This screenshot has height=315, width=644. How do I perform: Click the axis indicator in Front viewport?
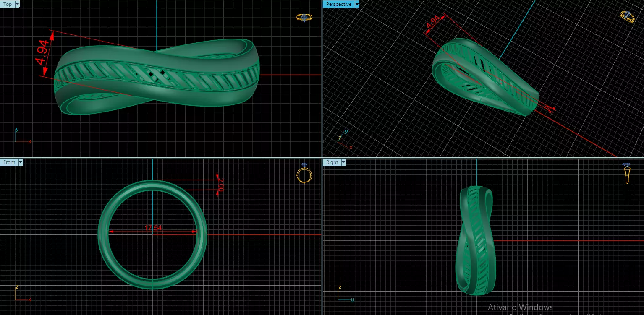pyautogui.click(x=23, y=293)
